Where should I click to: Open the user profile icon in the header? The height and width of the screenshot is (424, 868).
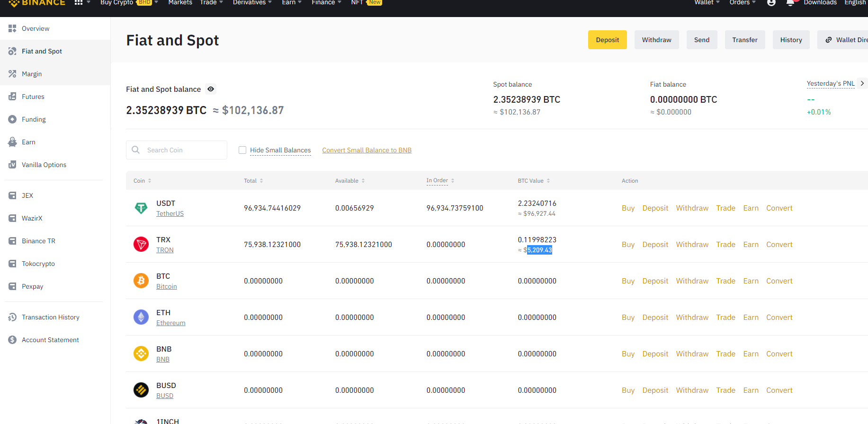[x=771, y=2]
